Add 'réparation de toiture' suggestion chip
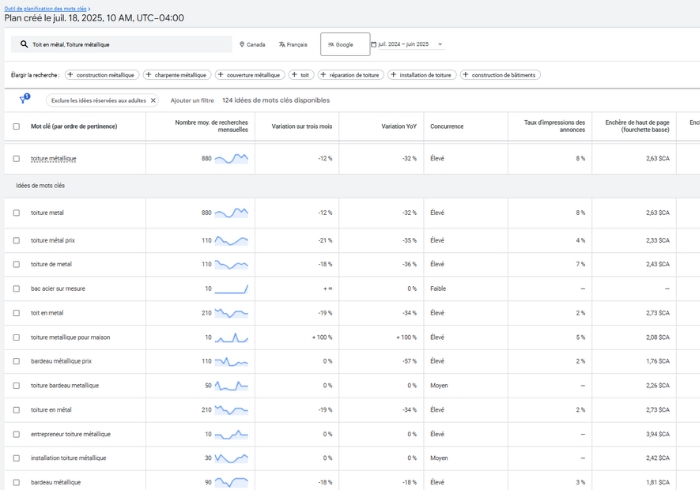700x490 pixels. point(351,75)
